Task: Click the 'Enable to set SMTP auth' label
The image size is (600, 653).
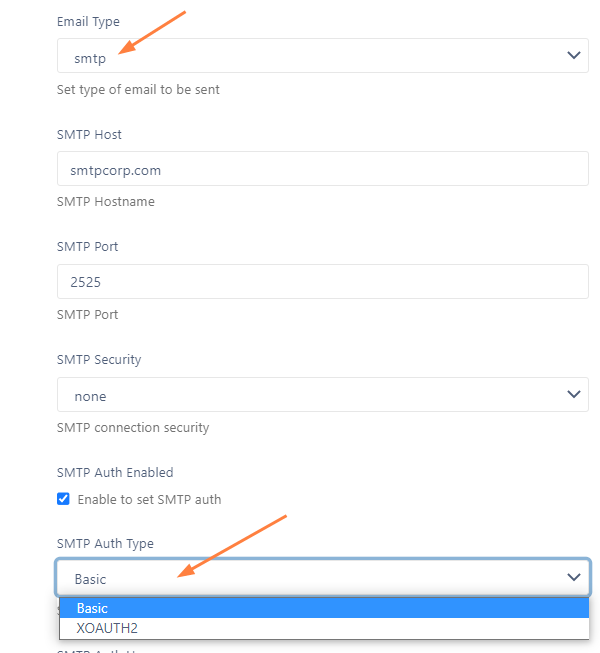Action: click(x=149, y=499)
